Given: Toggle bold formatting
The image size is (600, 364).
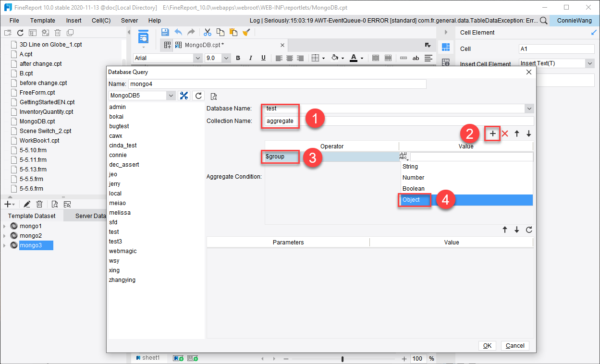Looking at the screenshot, I should pyautogui.click(x=237, y=58).
